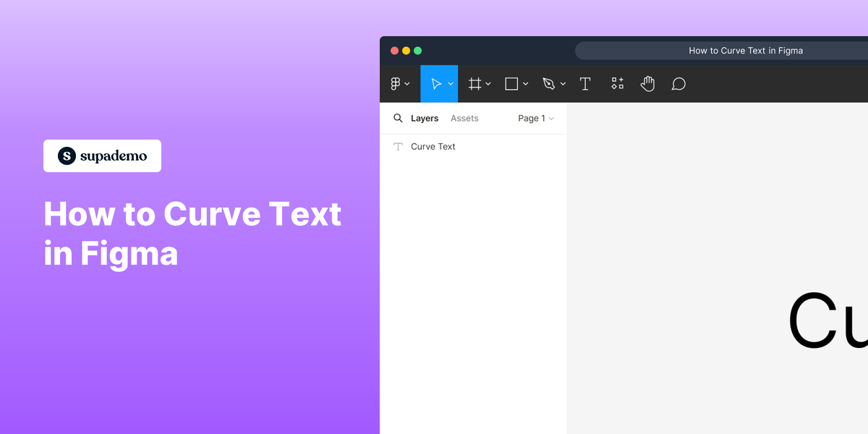Screen dimensions: 868x434
Task: Click the supademo badge
Action: (102, 156)
